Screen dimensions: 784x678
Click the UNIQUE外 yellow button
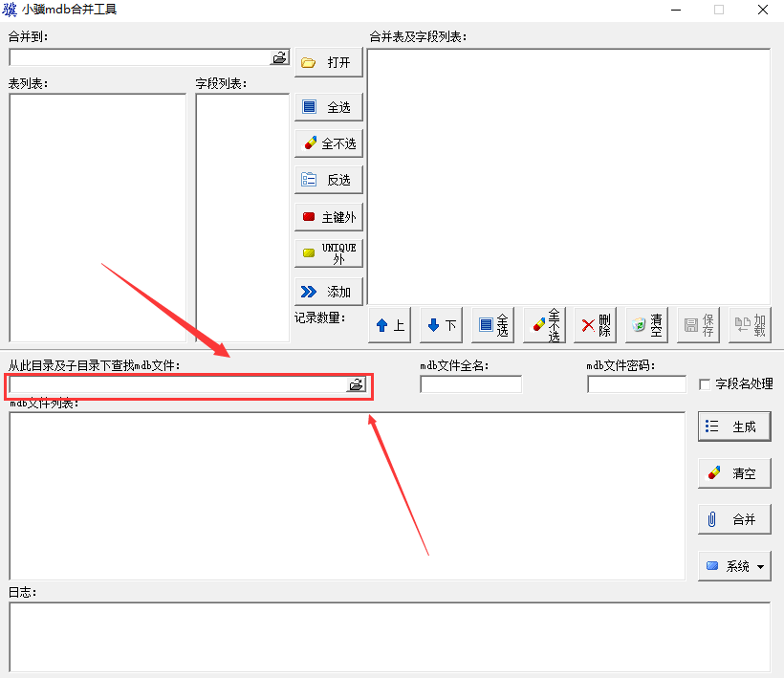(x=329, y=253)
